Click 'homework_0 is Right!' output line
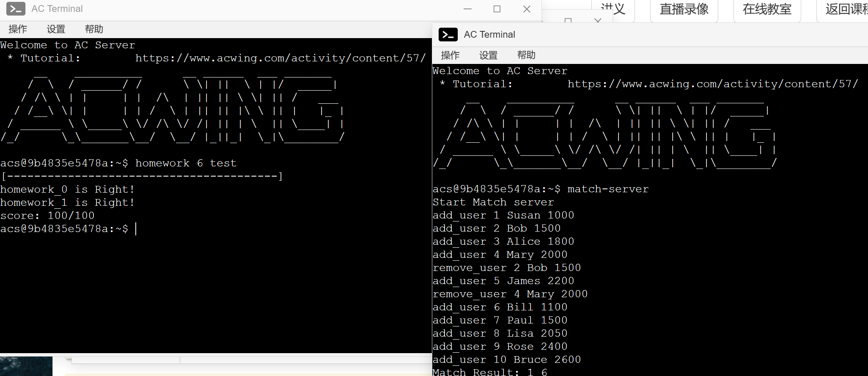 [x=68, y=189]
